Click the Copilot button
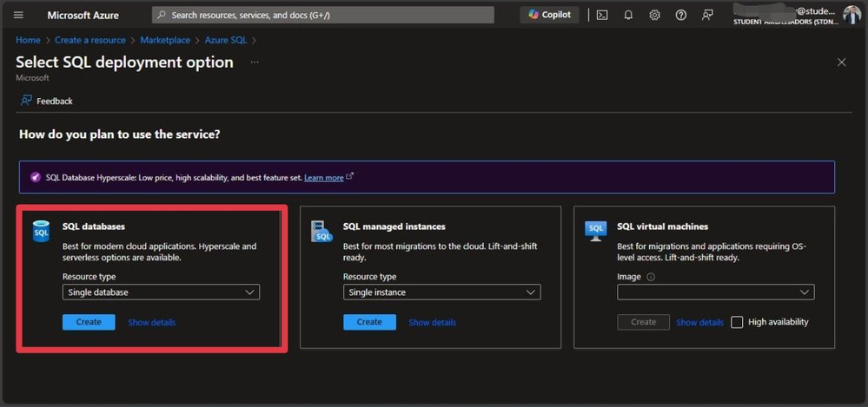 (x=549, y=15)
